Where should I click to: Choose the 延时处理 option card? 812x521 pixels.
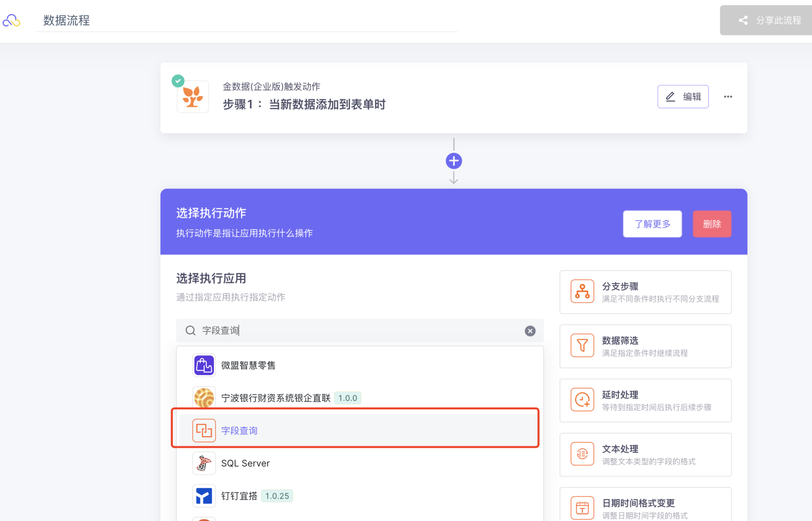point(645,401)
